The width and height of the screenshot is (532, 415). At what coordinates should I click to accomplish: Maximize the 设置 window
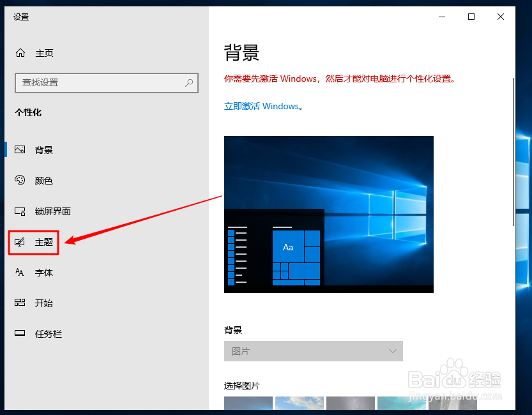471,17
